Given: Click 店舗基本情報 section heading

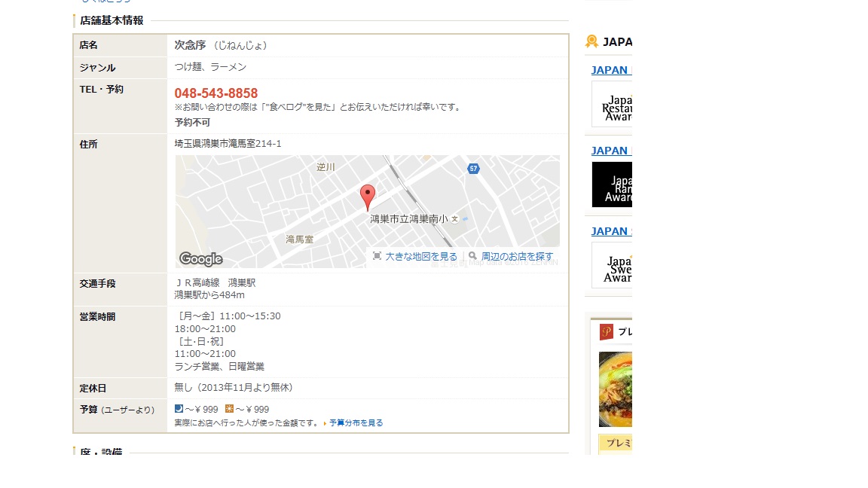Looking at the screenshot, I should point(112,20).
